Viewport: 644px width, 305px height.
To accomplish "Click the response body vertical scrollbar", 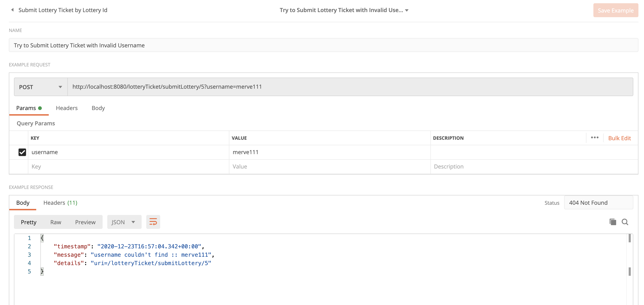I will coord(630,269).
